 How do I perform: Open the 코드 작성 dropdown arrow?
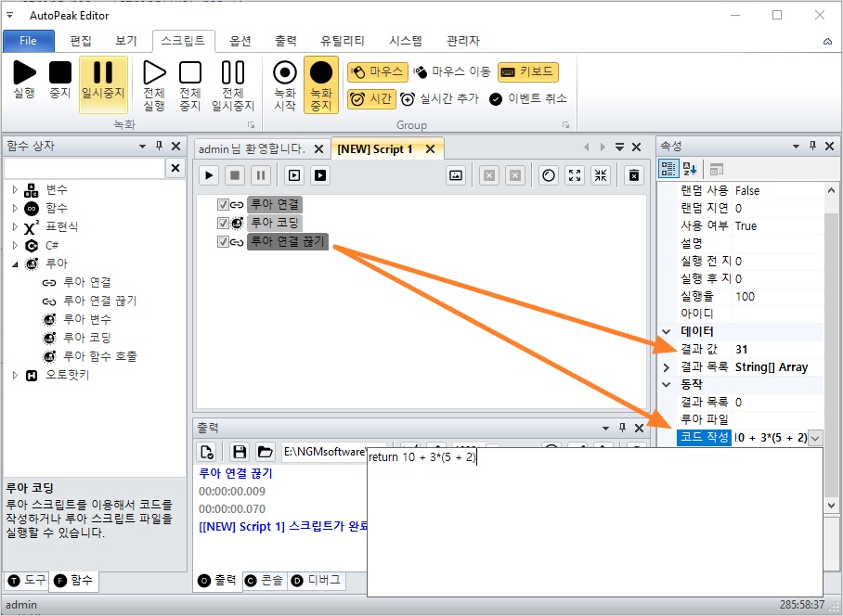[815, 438]
